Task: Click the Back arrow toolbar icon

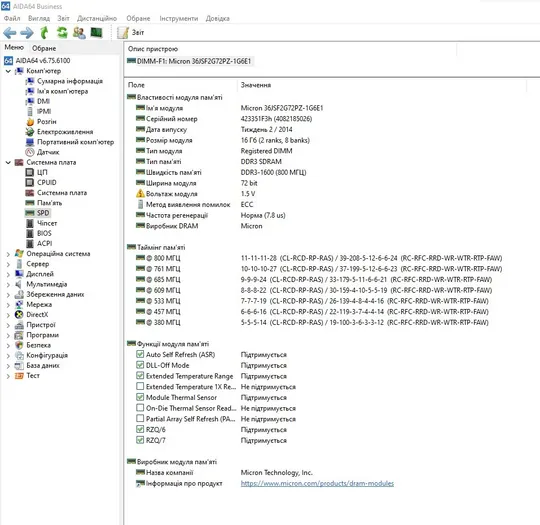Action: (x=10, y=33)
